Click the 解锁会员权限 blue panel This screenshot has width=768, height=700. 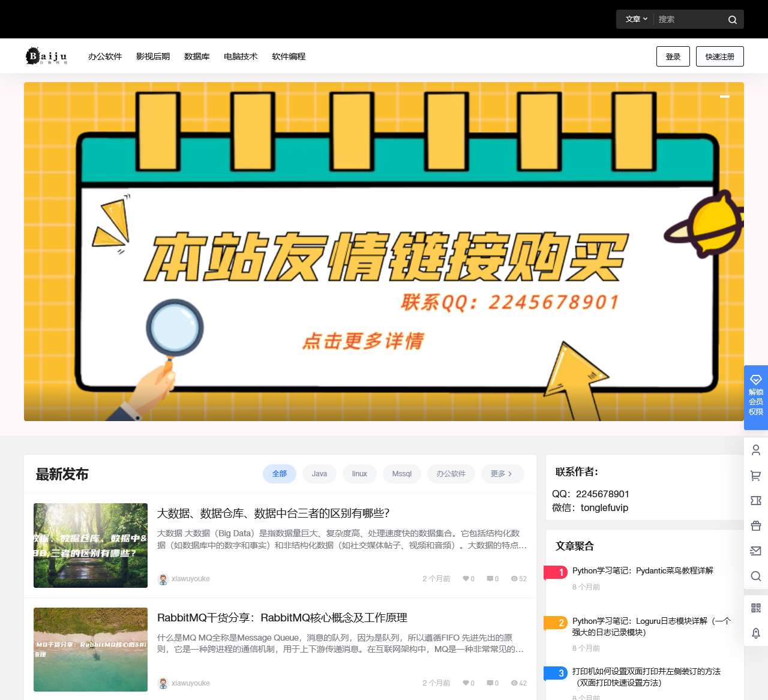click(755, 398)
